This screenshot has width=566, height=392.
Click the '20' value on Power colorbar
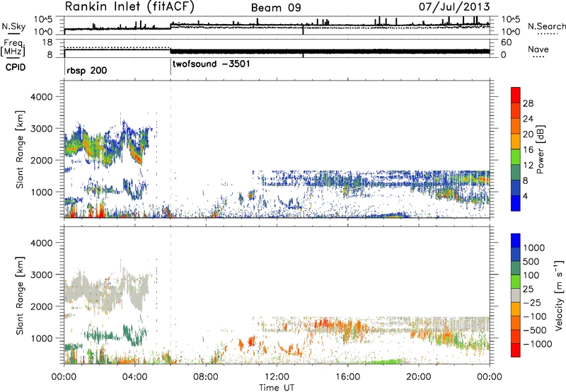point(528,134)
